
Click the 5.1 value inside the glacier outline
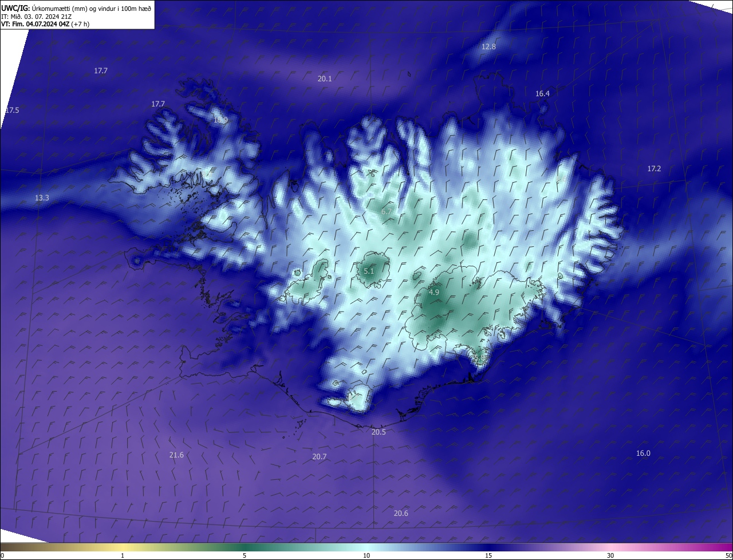click(369, 271)
